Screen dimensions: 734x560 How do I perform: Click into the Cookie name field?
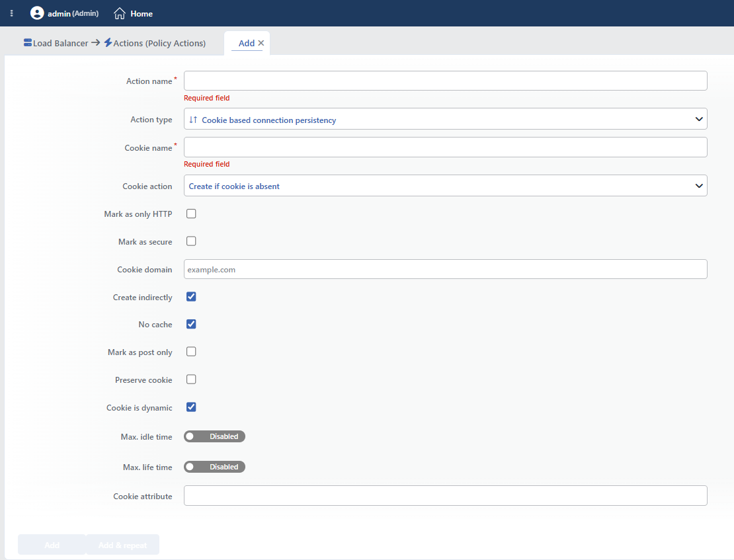[x=445, y=147]
